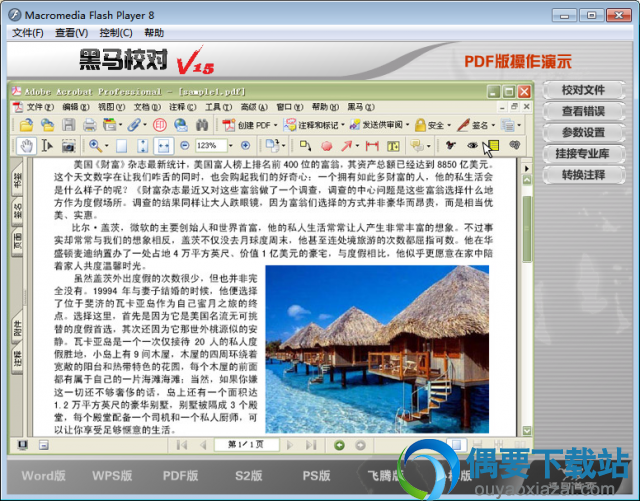640x501 pixels.
Task: Select the callout rectangle tool
Action: point(305,145)
